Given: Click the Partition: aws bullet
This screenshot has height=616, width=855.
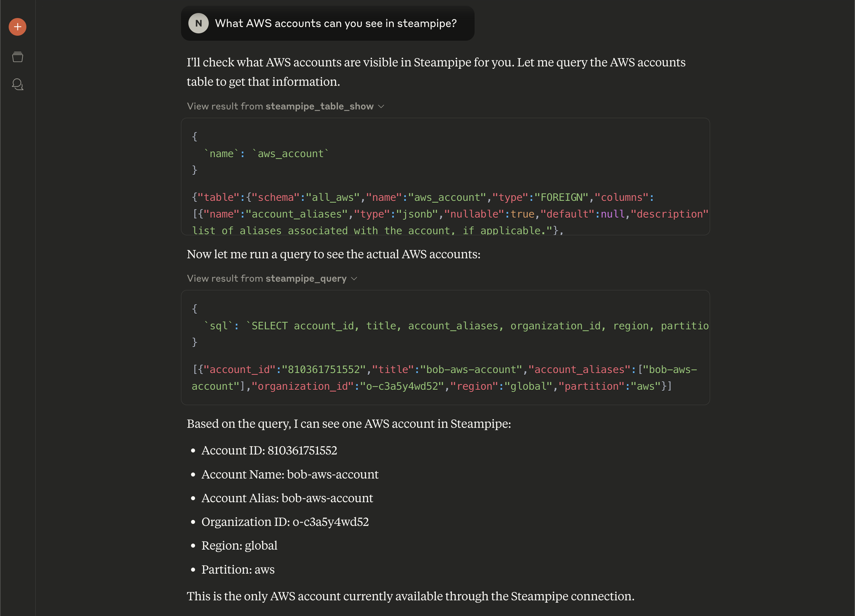Looking at the screenshot, I should click(238, 569).
